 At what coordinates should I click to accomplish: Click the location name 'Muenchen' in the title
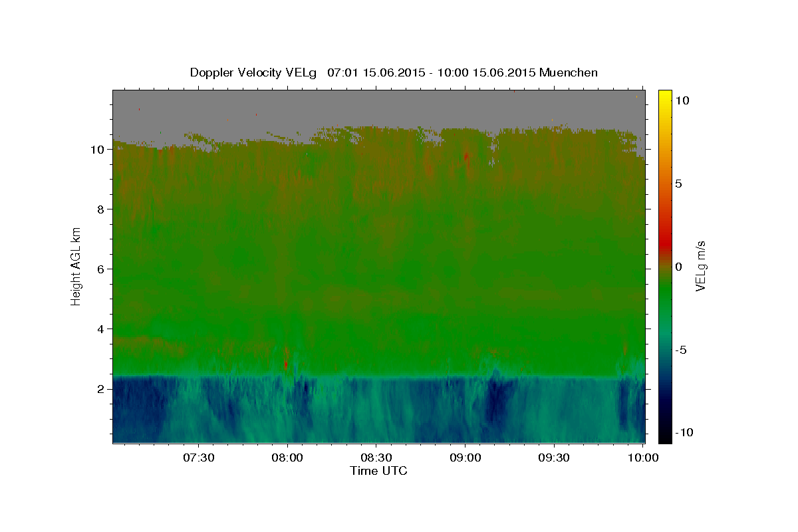569,72
